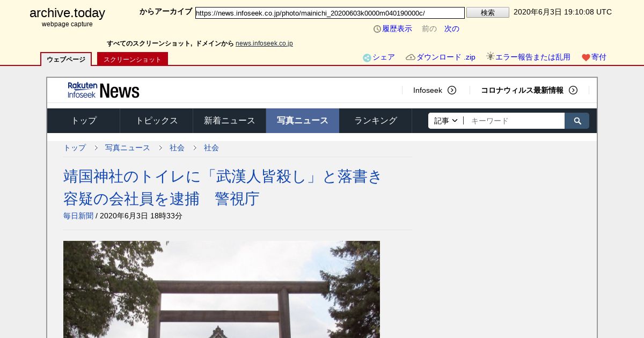Open the トップ breadcrumb link
Screen dimensions: 644x338
[x=75, y=148]
